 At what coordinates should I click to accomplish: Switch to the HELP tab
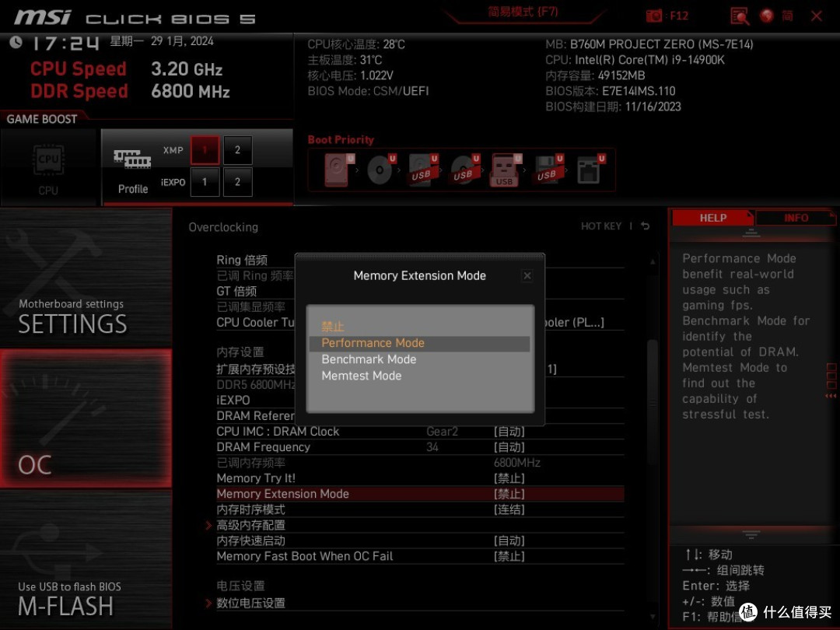click(712, 218)
